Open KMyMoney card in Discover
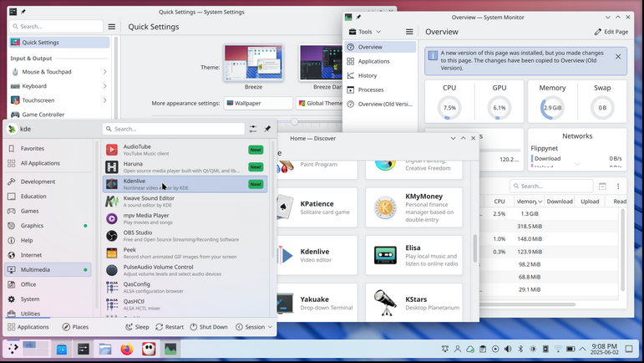The image size is (644, 363). (414, 207)
